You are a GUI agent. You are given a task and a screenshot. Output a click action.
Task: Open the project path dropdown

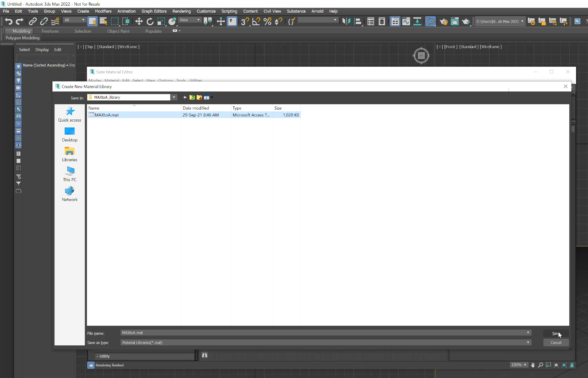500,21
